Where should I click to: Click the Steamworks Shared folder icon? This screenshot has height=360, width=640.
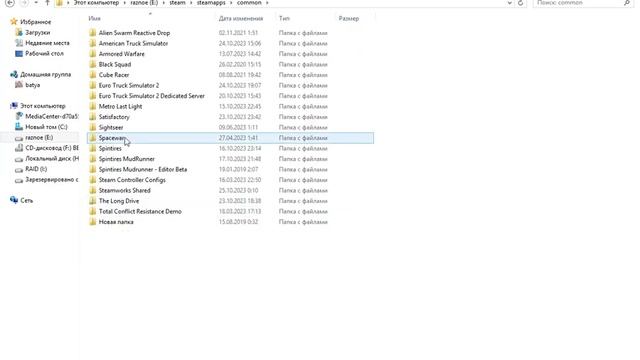(x=93, y=190)
